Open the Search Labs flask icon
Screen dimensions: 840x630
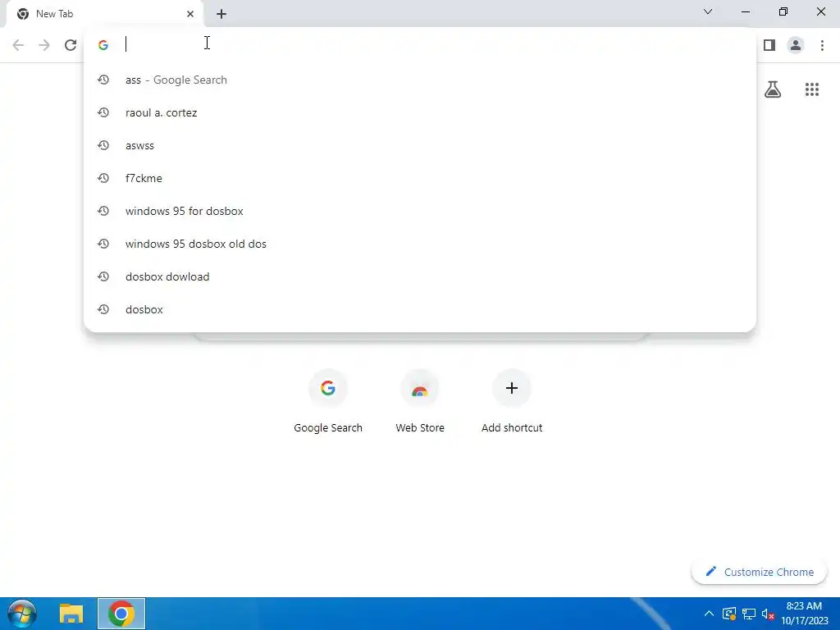[773, 89]
